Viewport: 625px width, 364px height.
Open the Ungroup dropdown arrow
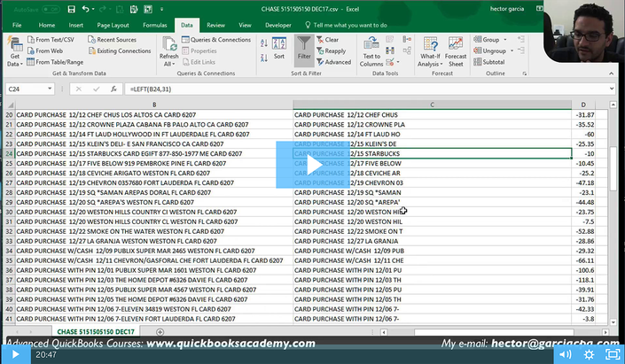(512, 50)
